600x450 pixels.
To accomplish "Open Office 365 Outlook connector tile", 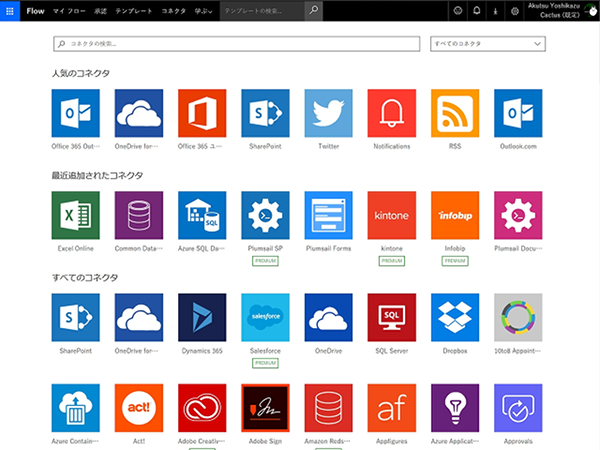I will 76,113.
